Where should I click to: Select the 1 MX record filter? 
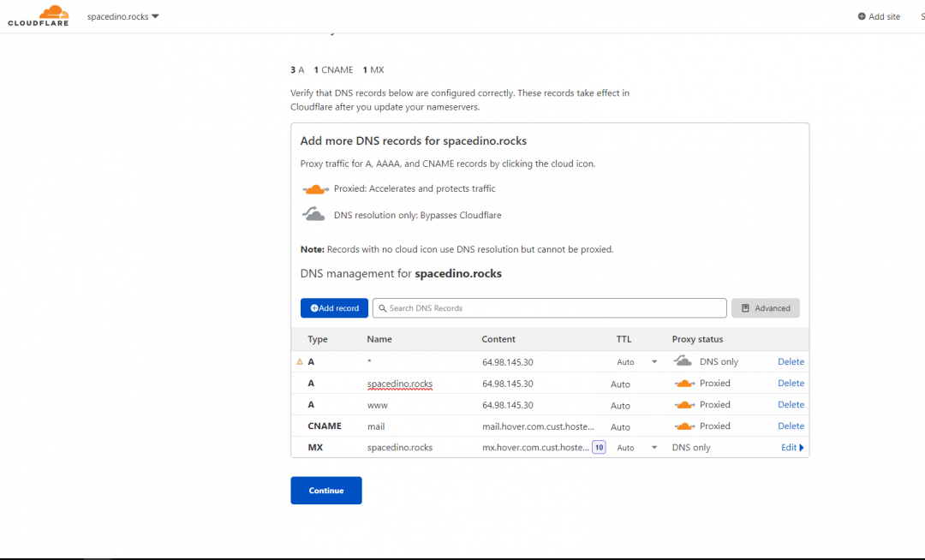pyautogui.click(x=374, y=69)
